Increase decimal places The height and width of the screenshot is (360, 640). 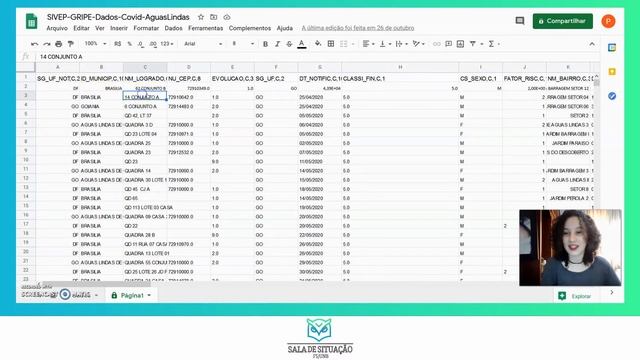pos(153,44)
